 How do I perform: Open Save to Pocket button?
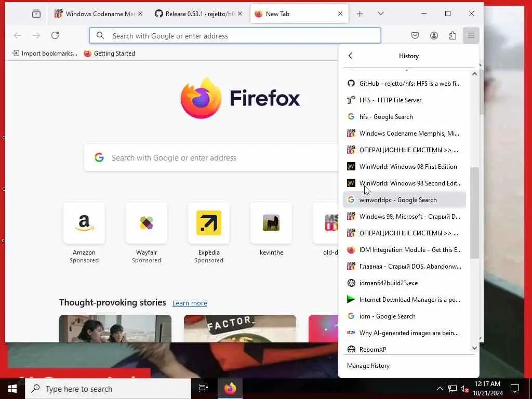(x=415, y=35)
